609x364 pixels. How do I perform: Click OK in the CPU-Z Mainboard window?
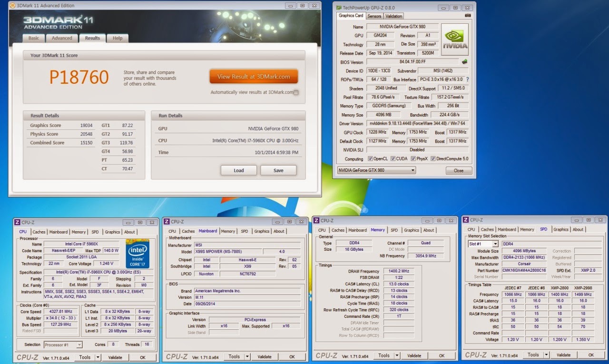coord(292,357)
